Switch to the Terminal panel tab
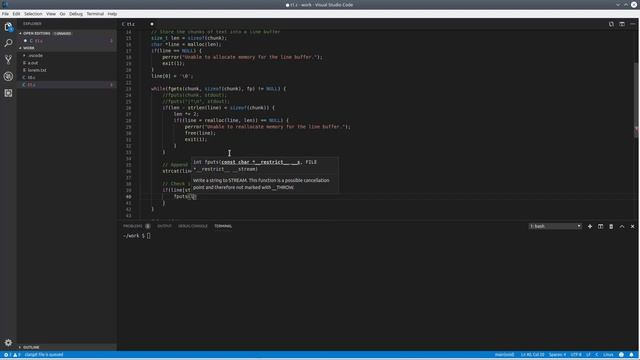Viewport: 640px width, 360px height. (223, 226)
